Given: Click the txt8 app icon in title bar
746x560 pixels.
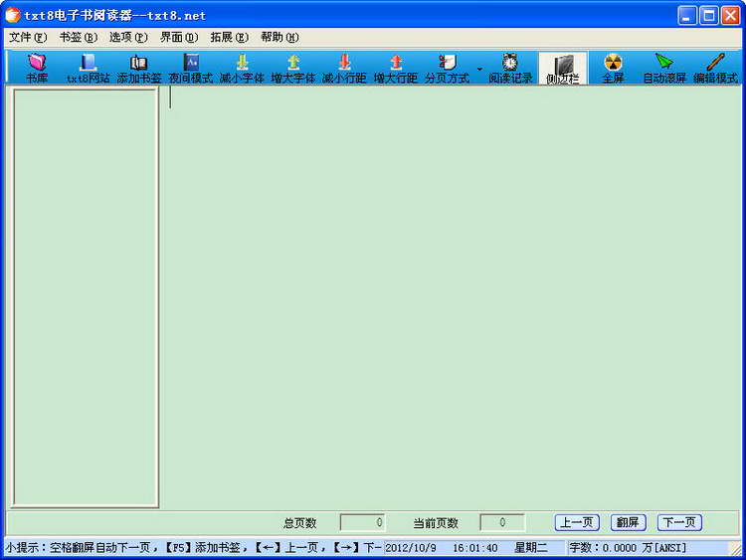Looking at the screenshot, I should point(13,15).
